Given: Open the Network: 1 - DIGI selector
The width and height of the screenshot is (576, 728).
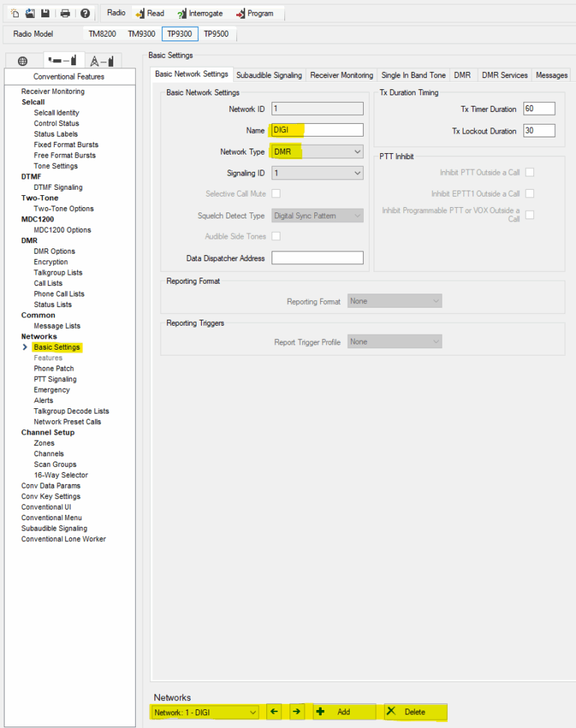Looking at the screenshot, I should [x=205, y=711].
